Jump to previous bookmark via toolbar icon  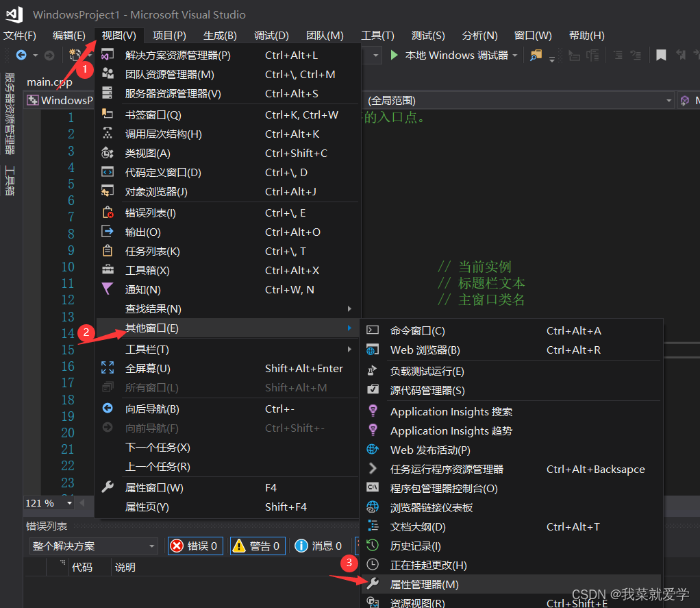click(x=680, y=56)
